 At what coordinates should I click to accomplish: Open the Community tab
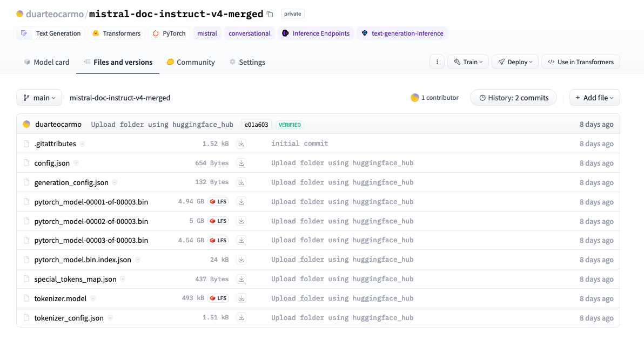tap(191, 62)
